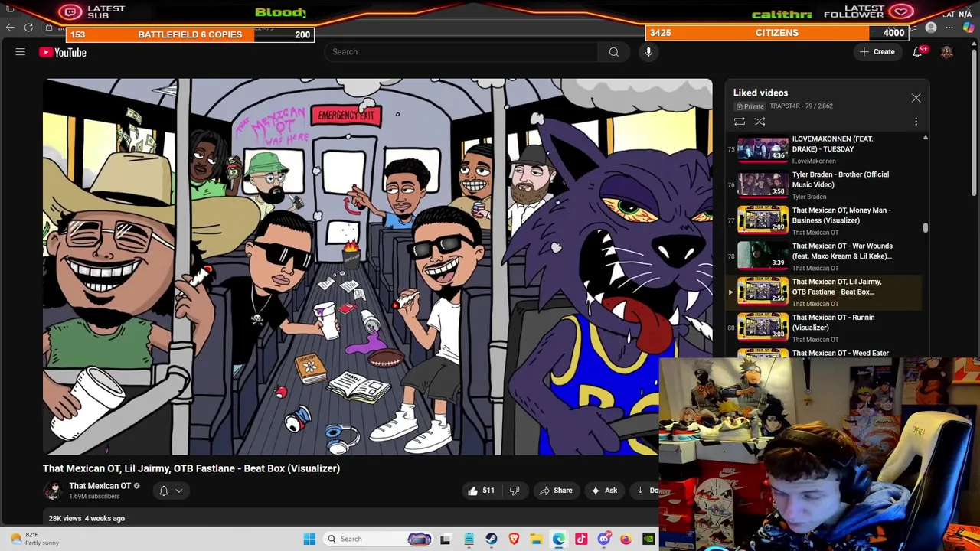Click the verified badge beside channel name
Screen dimensions: 980x551
[137, 486]
